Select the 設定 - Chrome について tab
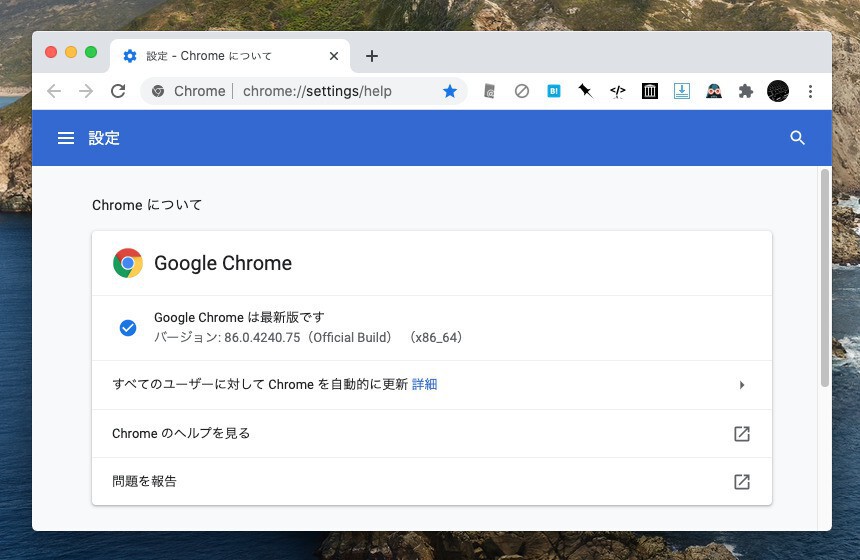Viewport: 860px width, 560px height. pyautogui.click(x=220, y=56)
